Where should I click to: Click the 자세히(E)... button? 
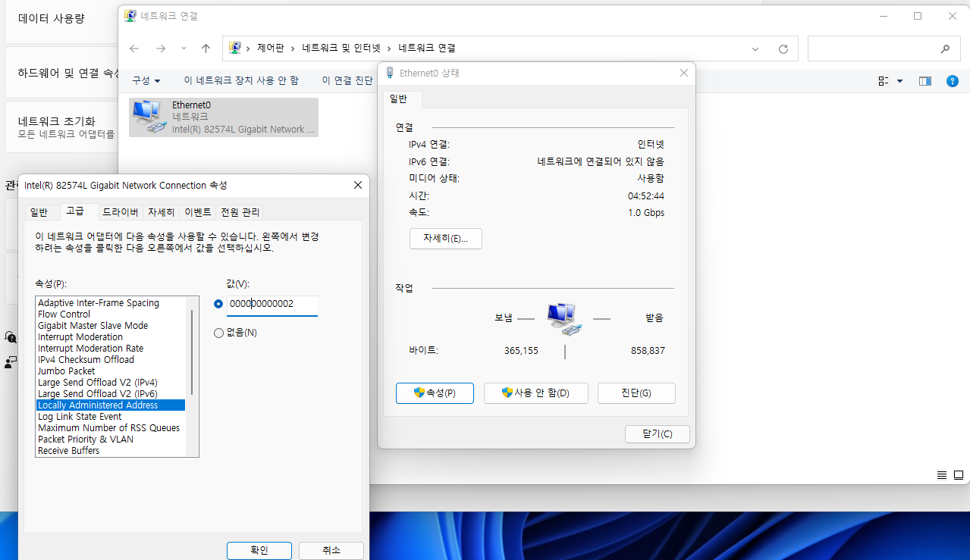(x=446, y=239)
